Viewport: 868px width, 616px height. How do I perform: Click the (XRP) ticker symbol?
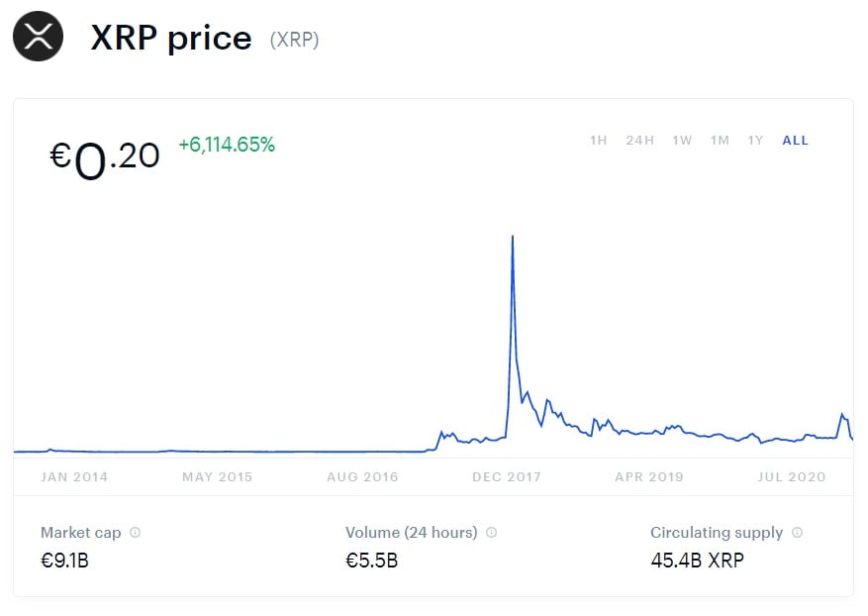[294, 41]
